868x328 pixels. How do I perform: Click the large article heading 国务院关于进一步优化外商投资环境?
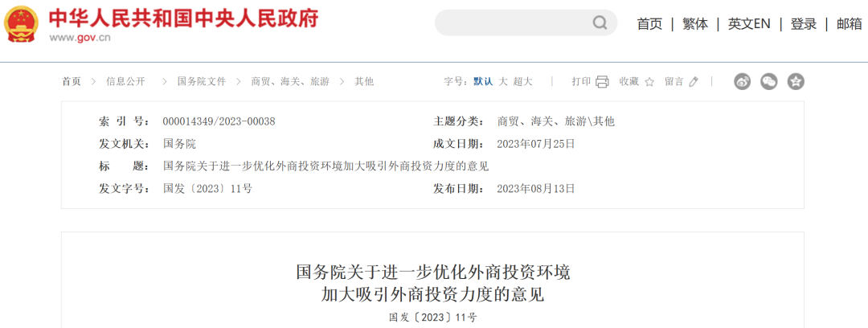pos(433,273)
